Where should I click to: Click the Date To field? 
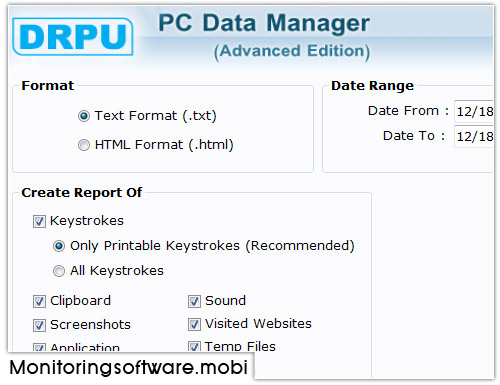pos(474,136)
